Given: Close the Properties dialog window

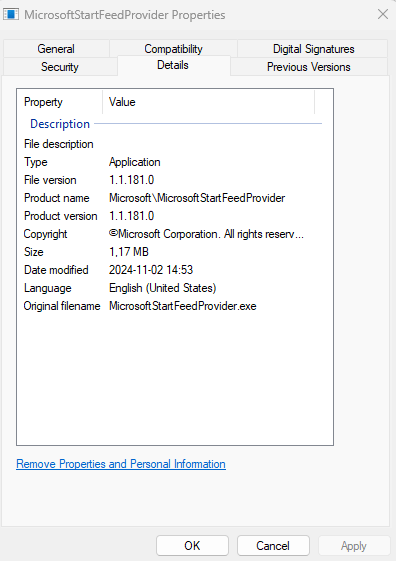Looking at the screenshot, I should 383,15.
